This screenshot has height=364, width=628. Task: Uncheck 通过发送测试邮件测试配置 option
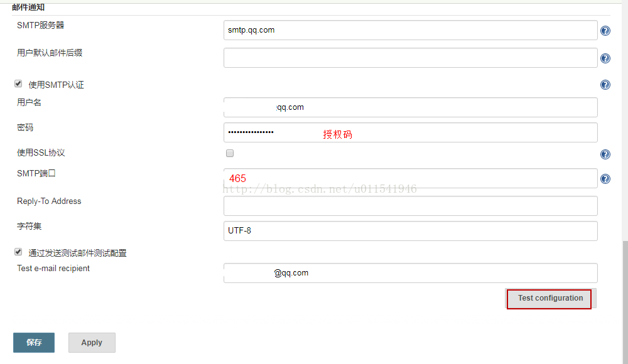(18, 252)
